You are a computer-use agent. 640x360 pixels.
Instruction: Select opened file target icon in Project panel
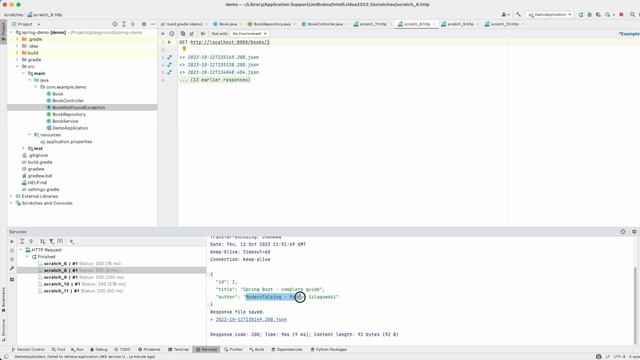(115, 24)
